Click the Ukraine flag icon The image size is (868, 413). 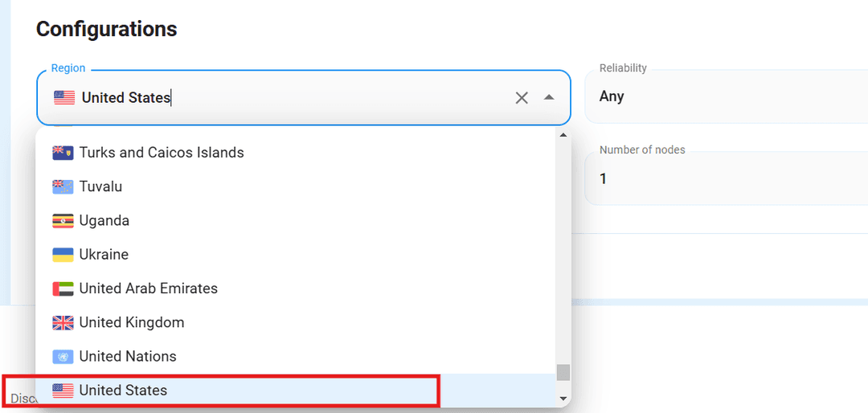(63, 255)
